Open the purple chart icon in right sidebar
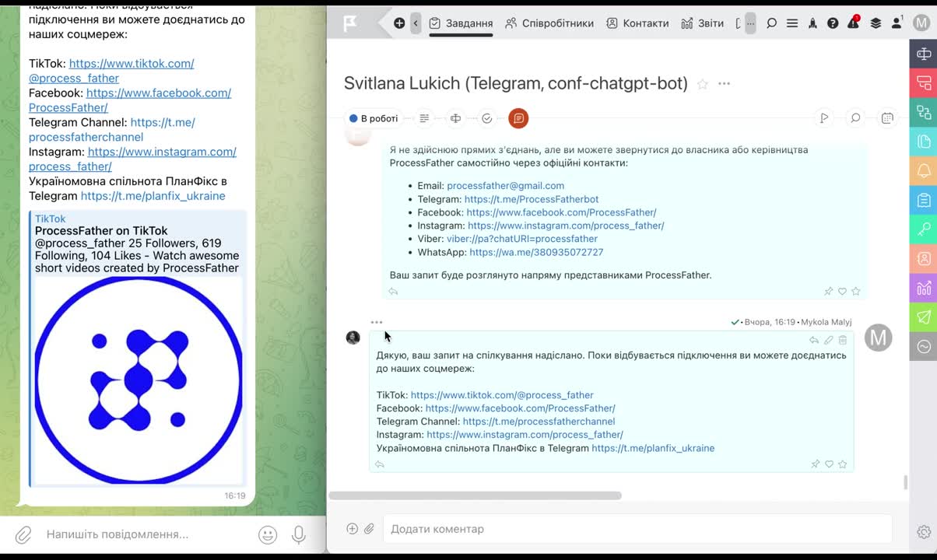The width and height of the screenshot is (937, 560). click(924, 289)
